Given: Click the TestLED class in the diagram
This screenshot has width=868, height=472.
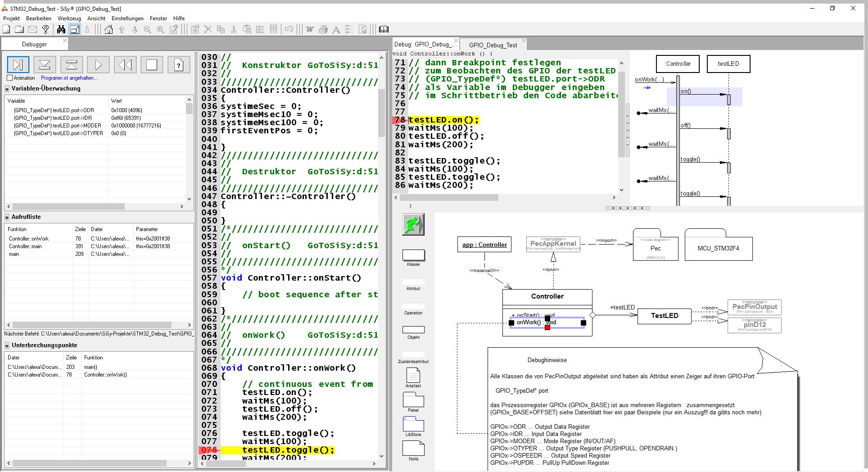Looking at the screenshot, I should [664, 316].
